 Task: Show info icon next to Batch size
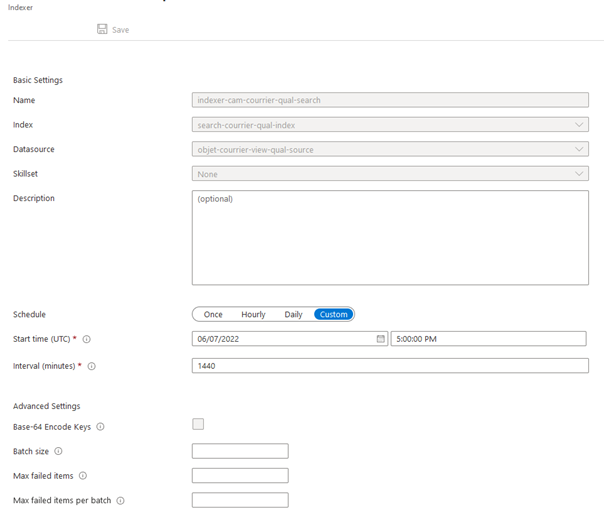click(58, 452)
